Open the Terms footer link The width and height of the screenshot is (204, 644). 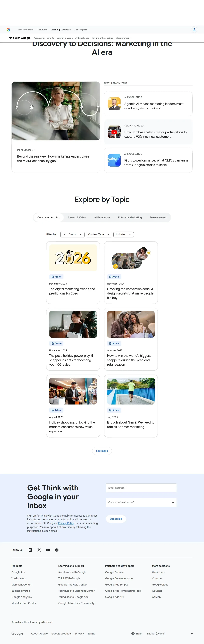click(91, 634)
